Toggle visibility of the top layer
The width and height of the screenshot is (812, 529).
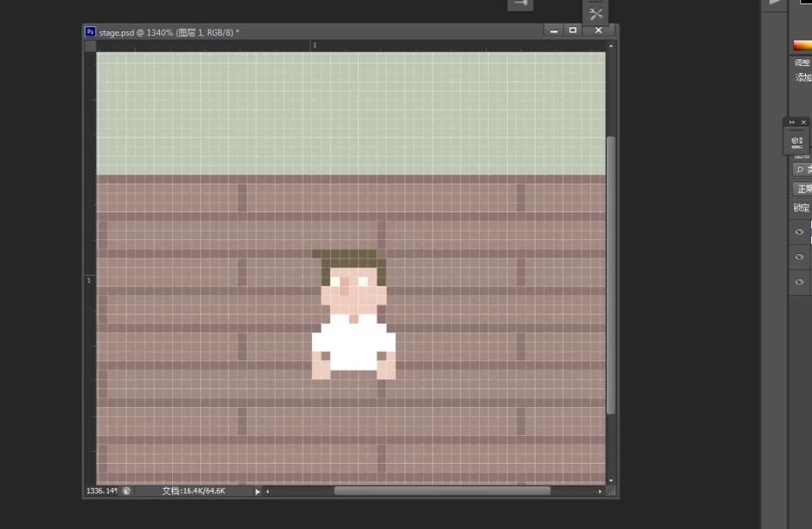pos(800,232)
